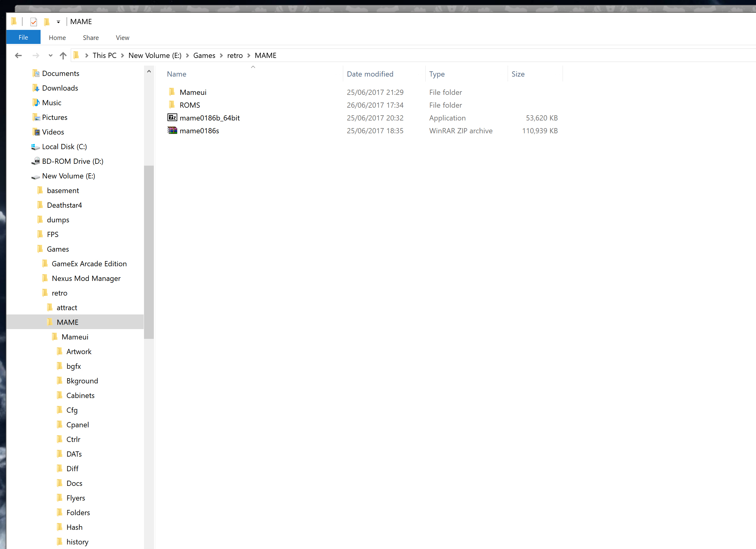Viewport: 756px width, 549px height.
Task: Click the 53,620 KB size value
Action: pos(542,118)
